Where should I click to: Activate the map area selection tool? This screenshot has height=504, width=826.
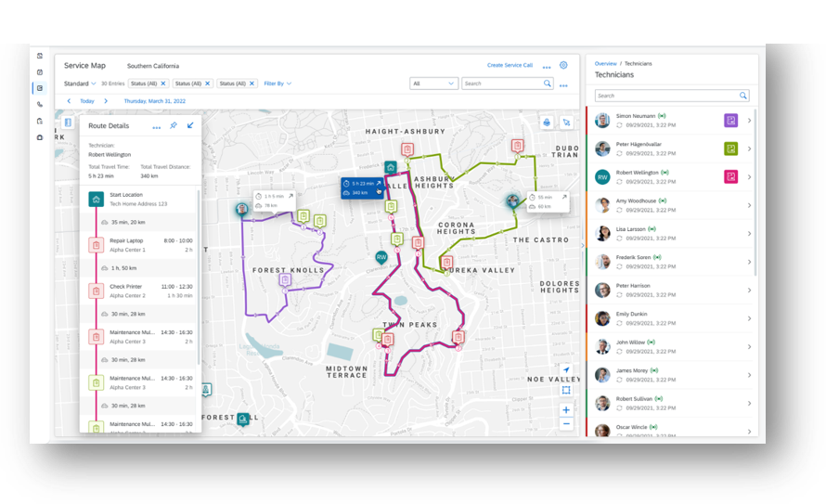pos(566,390)
